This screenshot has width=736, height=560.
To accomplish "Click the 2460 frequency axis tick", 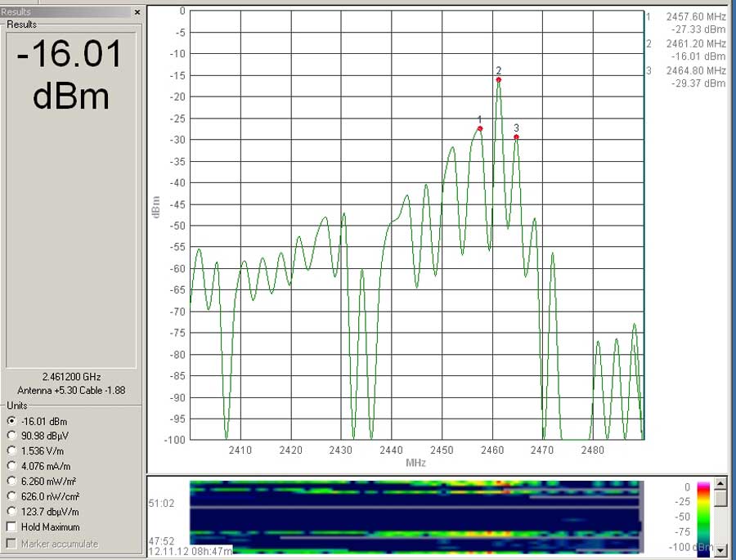I will 492,450.
